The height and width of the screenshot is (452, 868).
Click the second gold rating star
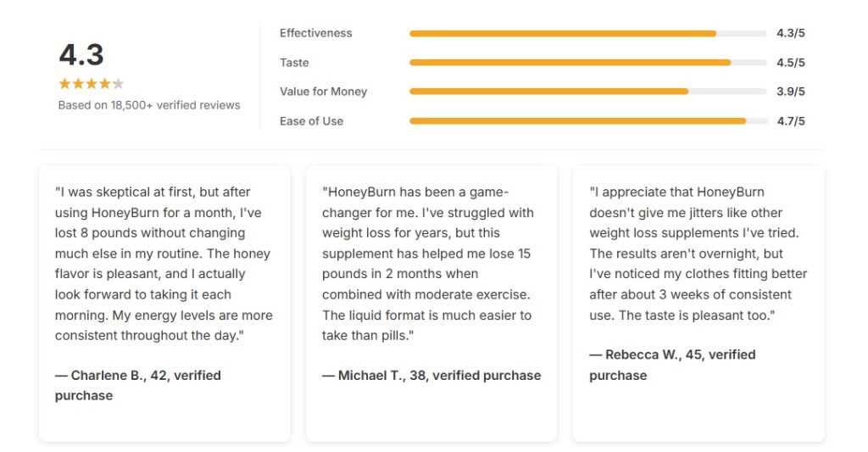click(78, 84)
